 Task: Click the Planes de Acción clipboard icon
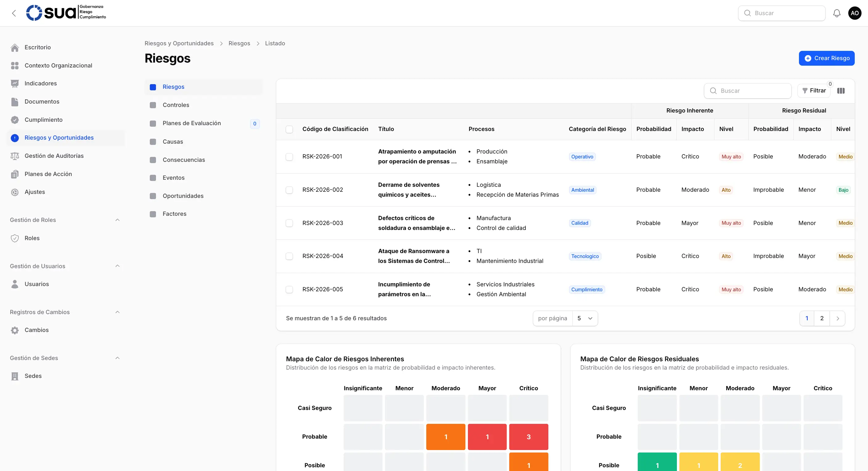coord(15,174)
